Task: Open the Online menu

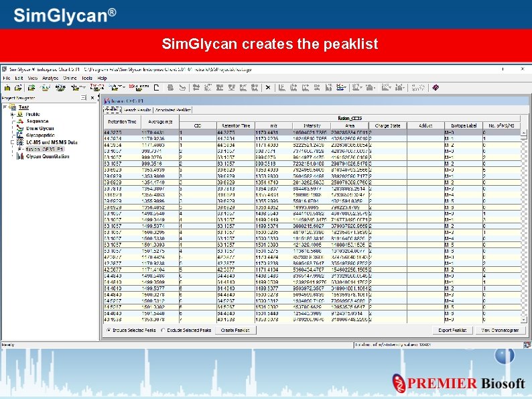Action: [x=70, y=78]
